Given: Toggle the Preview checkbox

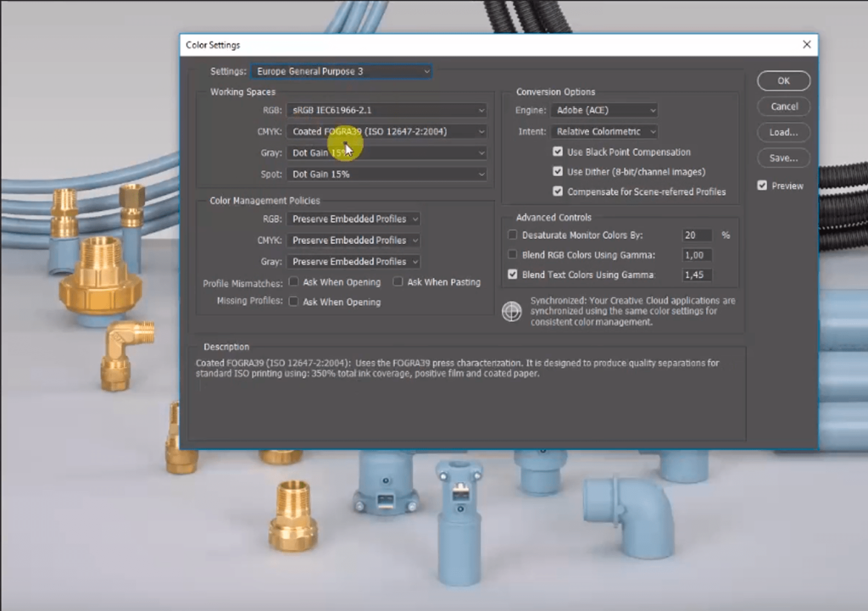Looking at the screenshot, I should 762,186.
